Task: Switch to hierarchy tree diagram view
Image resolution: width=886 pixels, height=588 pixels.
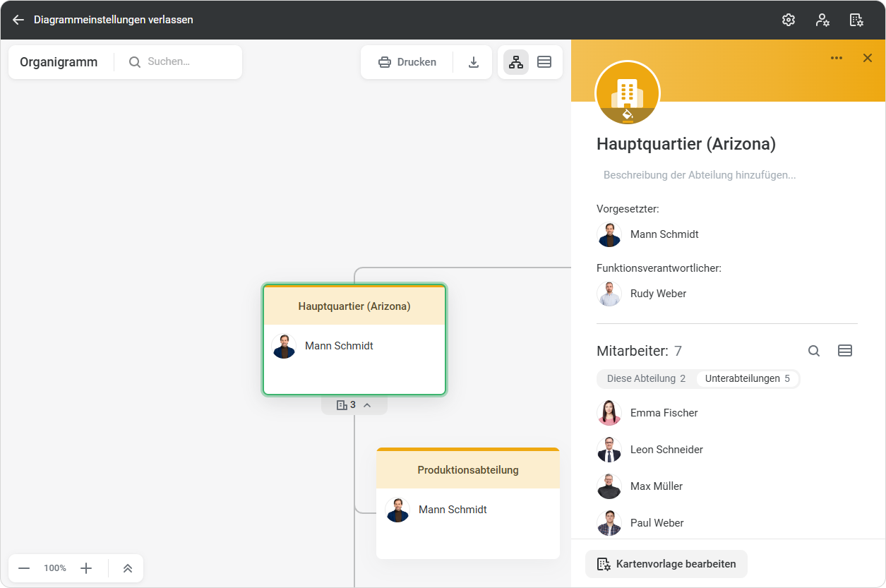Action: tap(516, 62)
